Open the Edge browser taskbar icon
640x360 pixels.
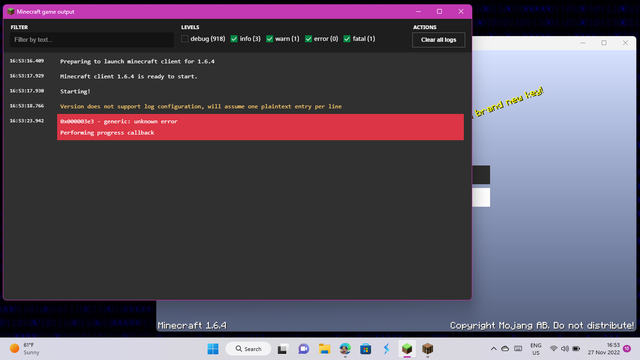(x=345, y=349)
